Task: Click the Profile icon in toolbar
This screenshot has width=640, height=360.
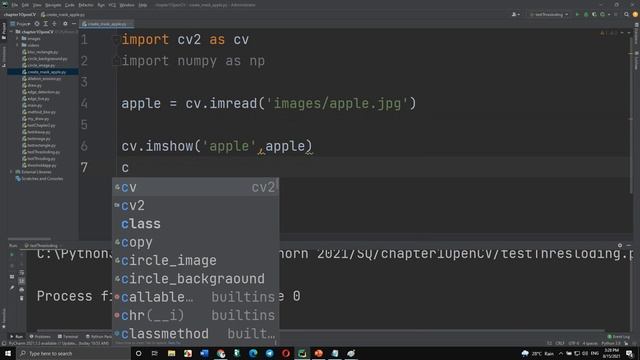Action: tap(603, 15)
